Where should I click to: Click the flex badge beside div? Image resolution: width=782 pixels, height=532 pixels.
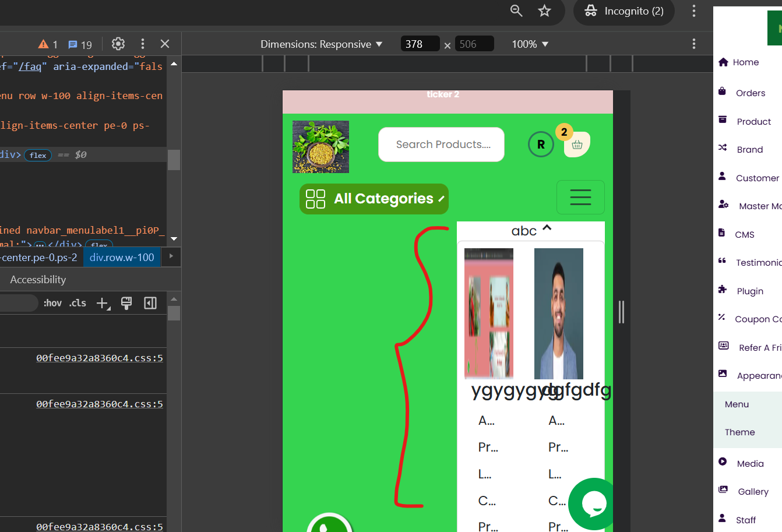tap(38, 155)
